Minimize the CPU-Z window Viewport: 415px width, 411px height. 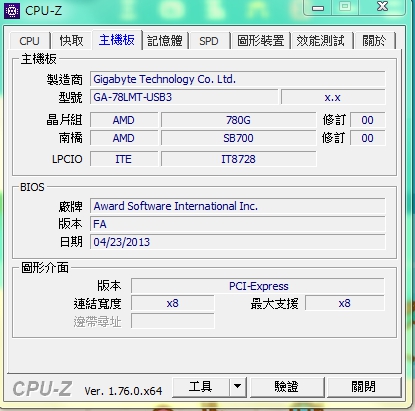coord(317,8)
